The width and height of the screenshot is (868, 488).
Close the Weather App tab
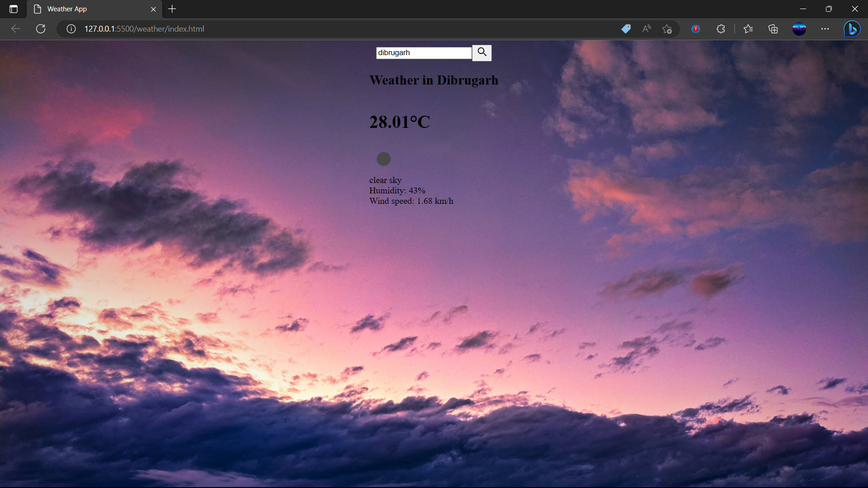pos(153,9)
